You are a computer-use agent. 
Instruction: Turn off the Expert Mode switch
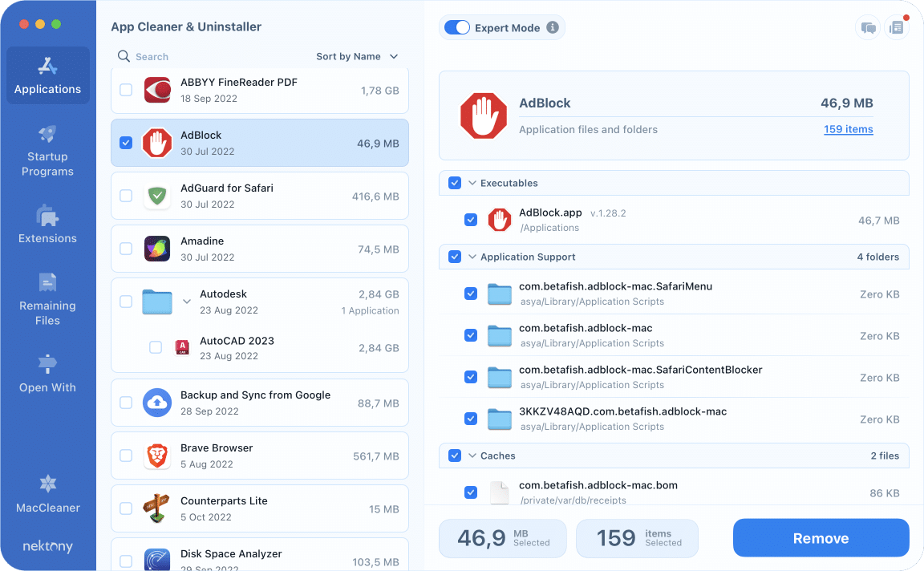pos(456,28)
